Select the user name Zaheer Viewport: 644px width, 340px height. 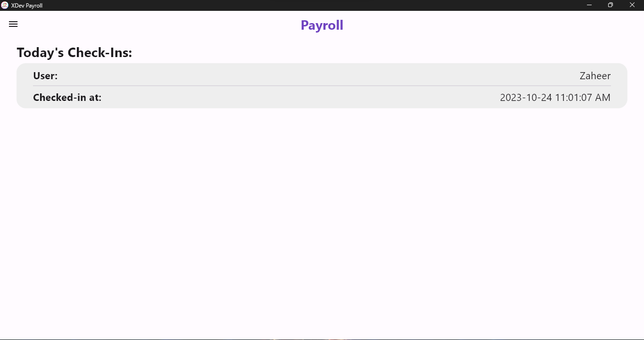pyautogui.click(x=595, y=76)
